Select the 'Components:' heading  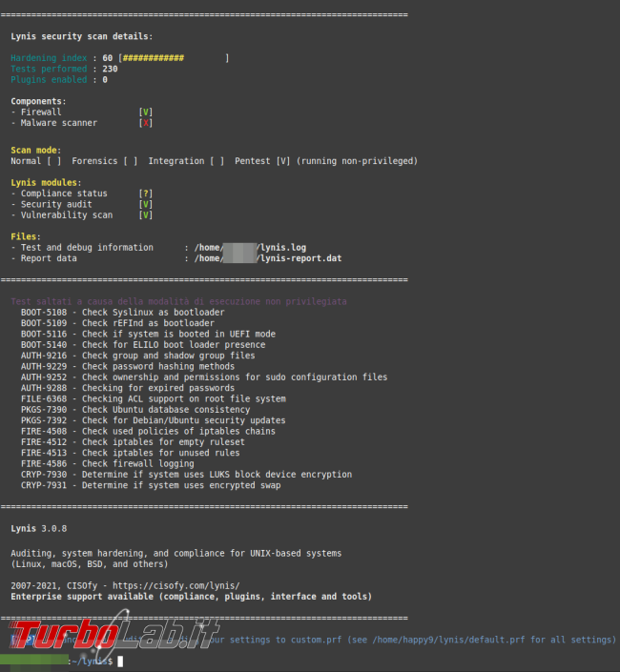tap(38, 101)
